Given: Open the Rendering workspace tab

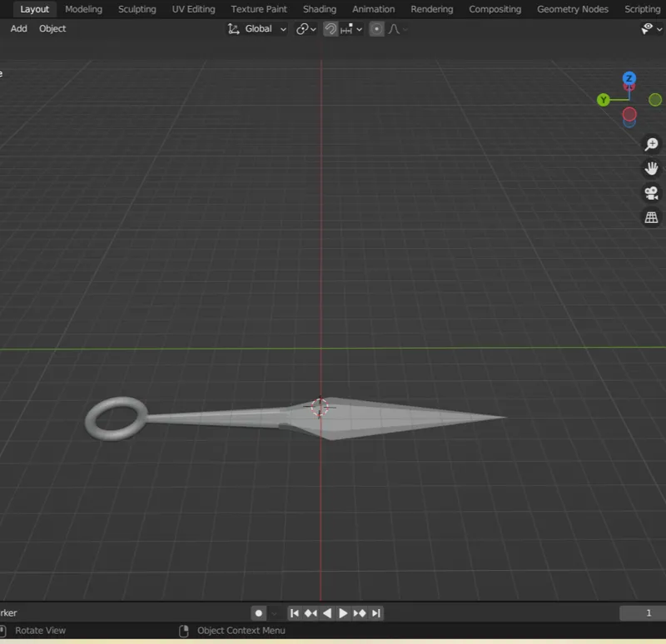Looking at the screenshot, I should click(x=431, y=9).
